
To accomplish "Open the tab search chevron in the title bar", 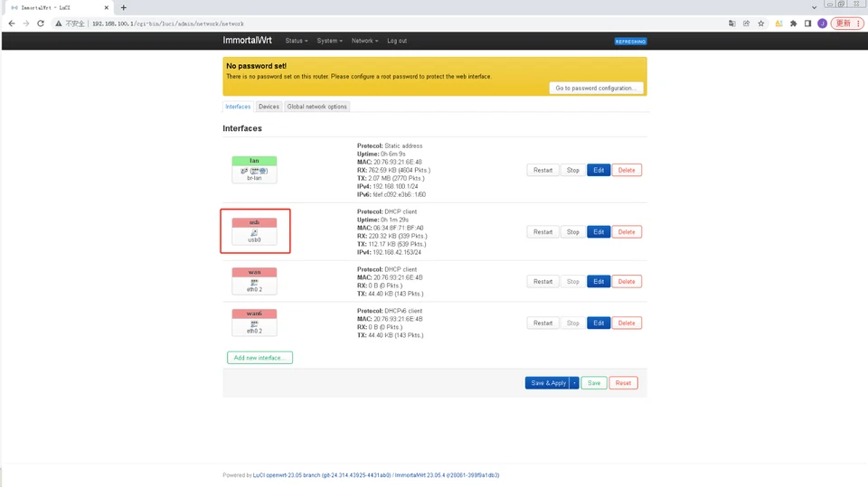I will click(814, 8).
